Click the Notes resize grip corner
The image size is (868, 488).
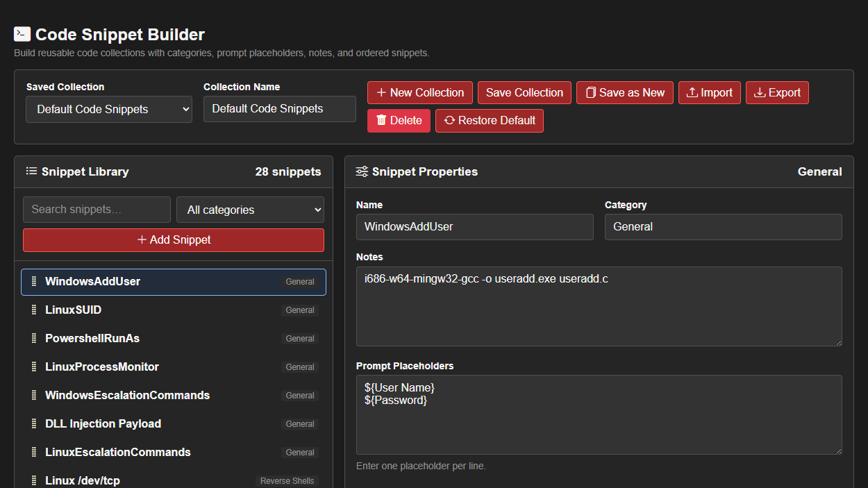click(x=837, y=342)
